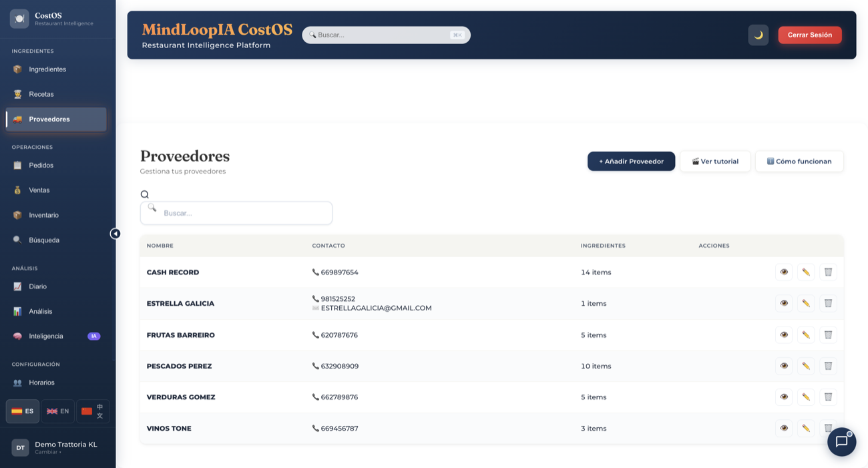This screenshot has height=468, width=868.
Task: Focus the global Buscar search bar in header
Action: click(x=386, y=35)
